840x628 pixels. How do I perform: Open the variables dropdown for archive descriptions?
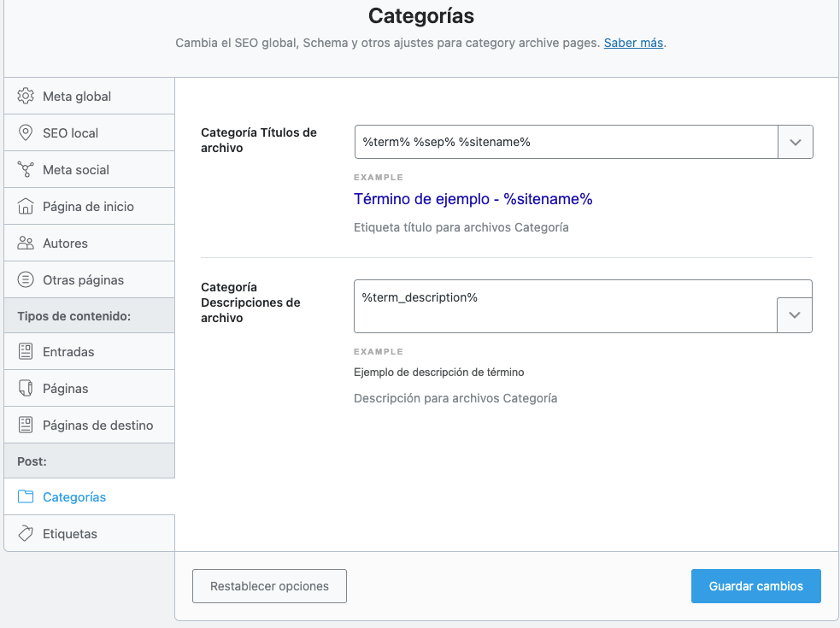point(795,315)
